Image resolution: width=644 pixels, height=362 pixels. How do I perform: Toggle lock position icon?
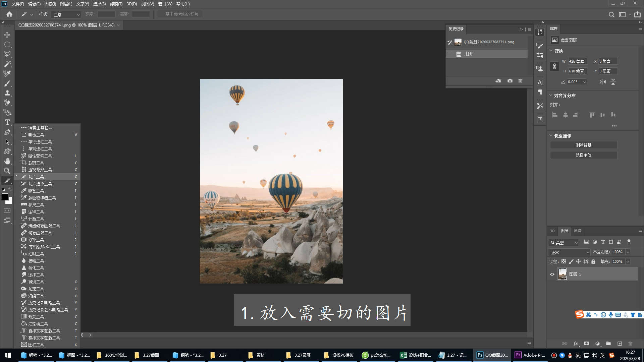(578, 261)
